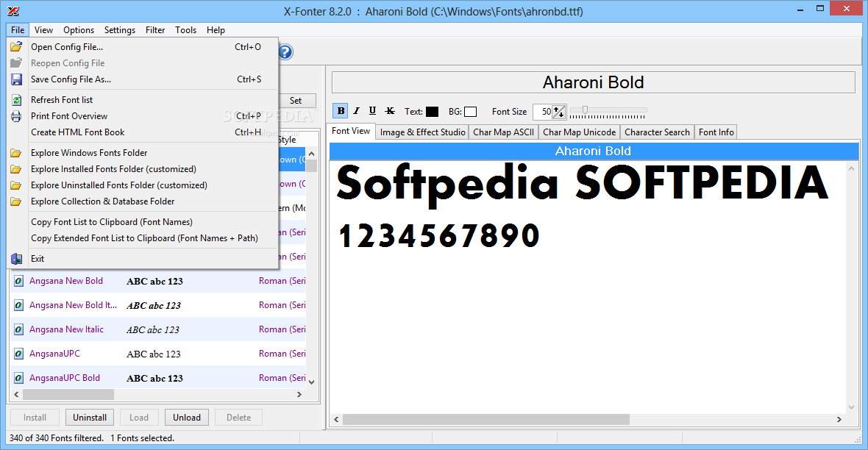The width and height of the screenshot is (868, 450).
Task: Toggle Underline text style button
Action: click(372, 111)
